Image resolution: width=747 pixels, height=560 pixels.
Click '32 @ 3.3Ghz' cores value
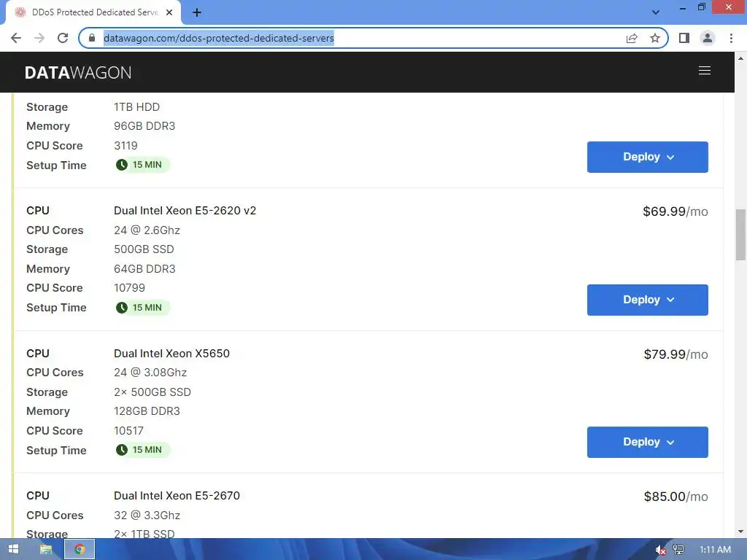147,516
